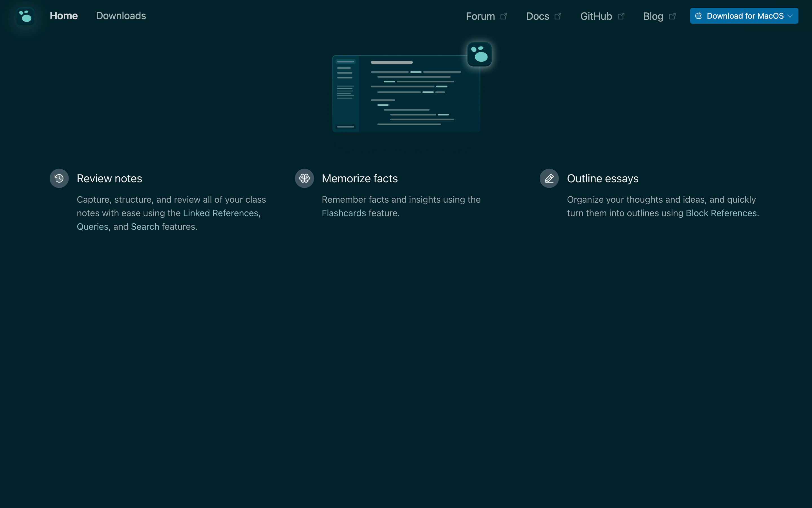The image size is (812, 508).
Task: Open the Home nav item
Action: 64,16
